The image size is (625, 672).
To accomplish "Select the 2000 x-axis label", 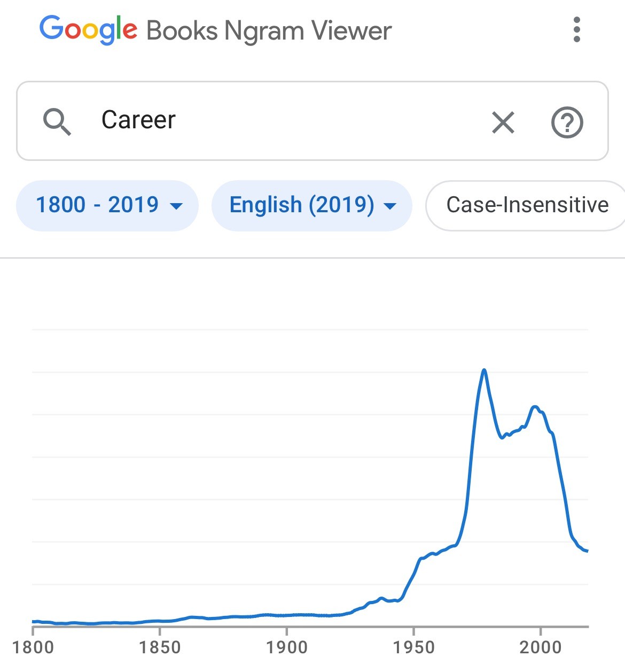I will pyautogui.click(x=540, y=647).
